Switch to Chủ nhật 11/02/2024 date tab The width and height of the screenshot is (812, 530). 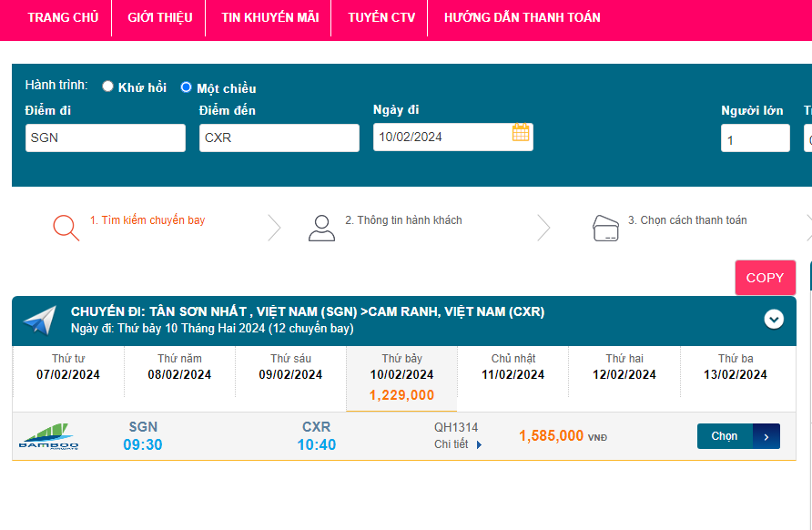tap(513, 367)
